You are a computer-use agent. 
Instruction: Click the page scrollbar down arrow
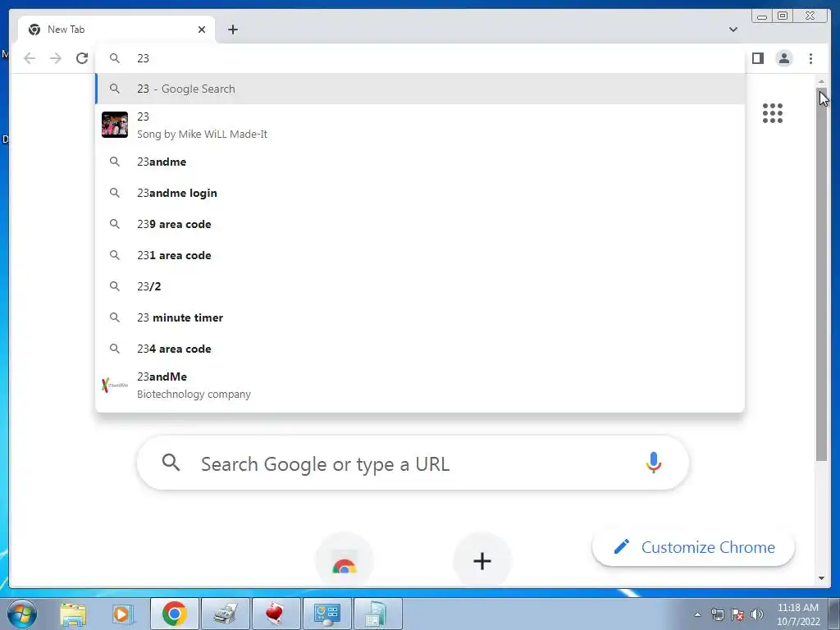(821, 578)
